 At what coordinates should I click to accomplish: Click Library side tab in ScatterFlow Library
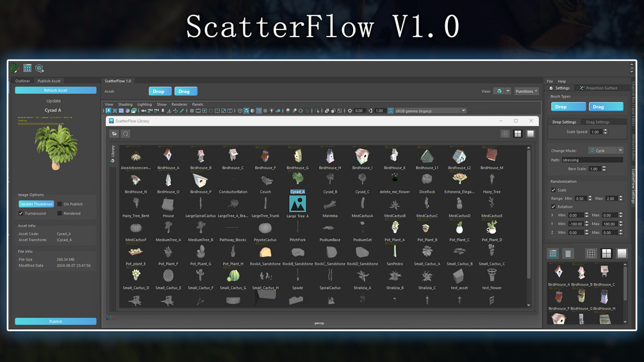tap(113, 154)
